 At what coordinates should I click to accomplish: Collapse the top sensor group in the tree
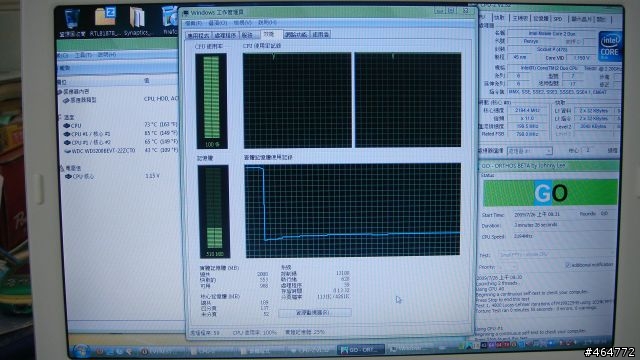coord(59,92)
